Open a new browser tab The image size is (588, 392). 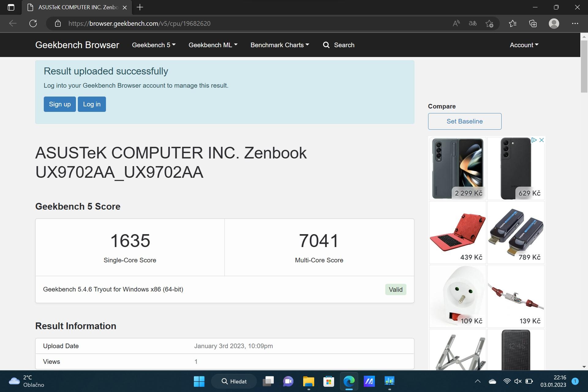click(x=140, y=7)
